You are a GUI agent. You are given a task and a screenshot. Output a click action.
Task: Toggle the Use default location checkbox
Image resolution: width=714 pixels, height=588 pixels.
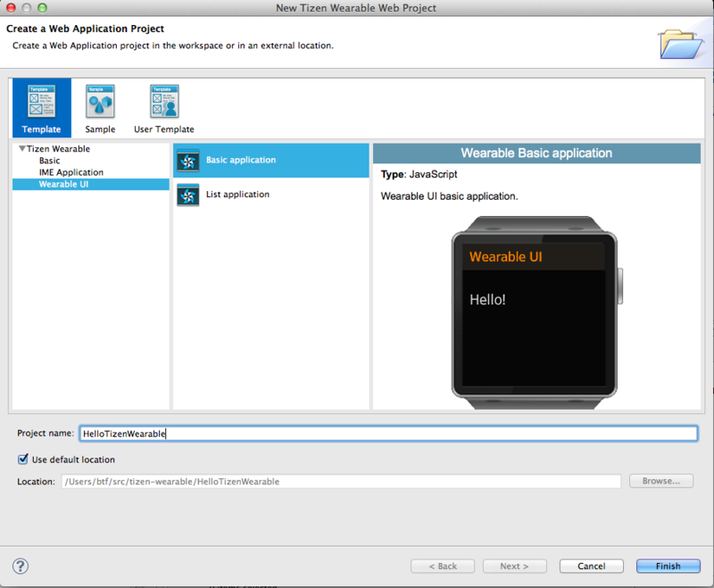click(x=23, y=460)
